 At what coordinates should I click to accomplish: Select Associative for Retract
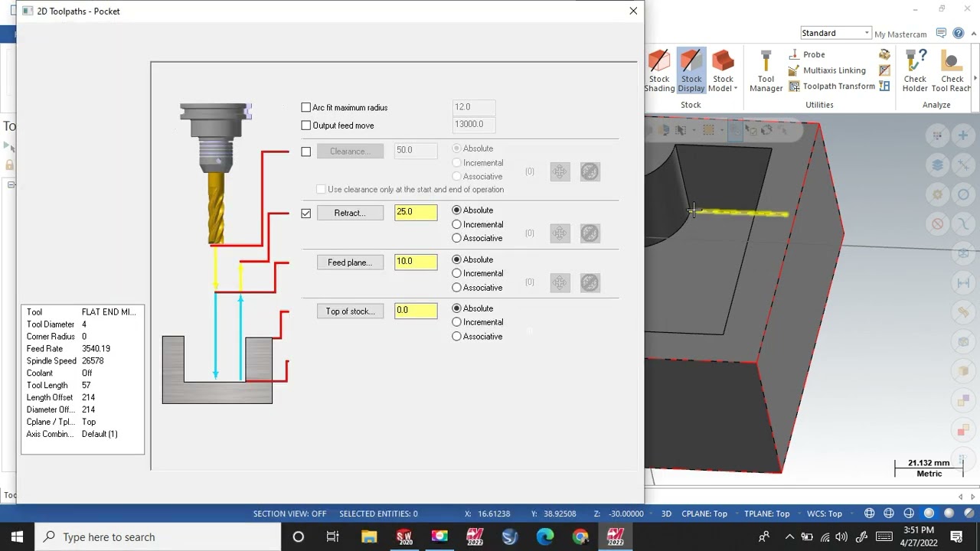tap(457, 238)
